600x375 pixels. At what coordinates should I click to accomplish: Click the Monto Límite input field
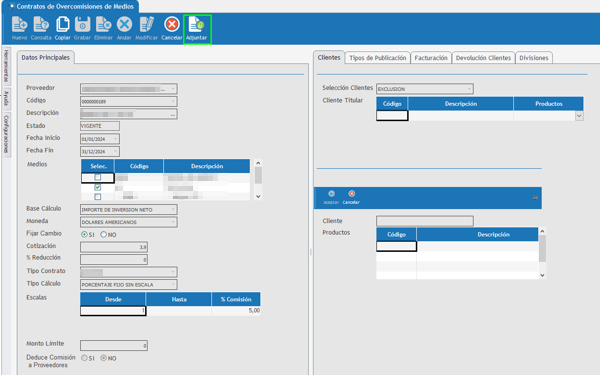[114, 346]
